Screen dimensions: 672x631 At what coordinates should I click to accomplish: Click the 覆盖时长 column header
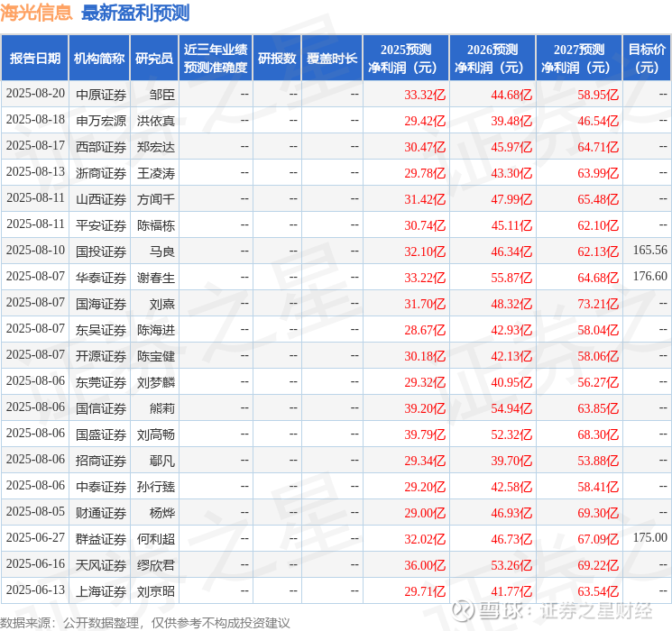[332, 59]
